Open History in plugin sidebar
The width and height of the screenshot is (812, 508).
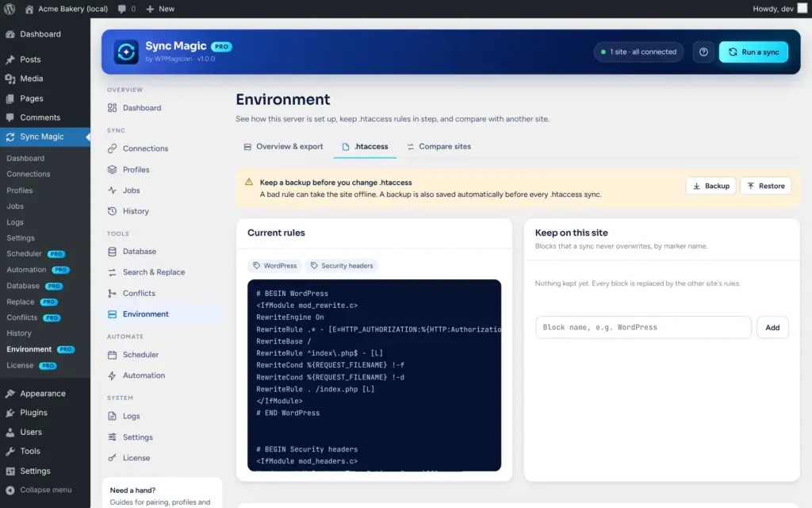(x=162, y=211)
